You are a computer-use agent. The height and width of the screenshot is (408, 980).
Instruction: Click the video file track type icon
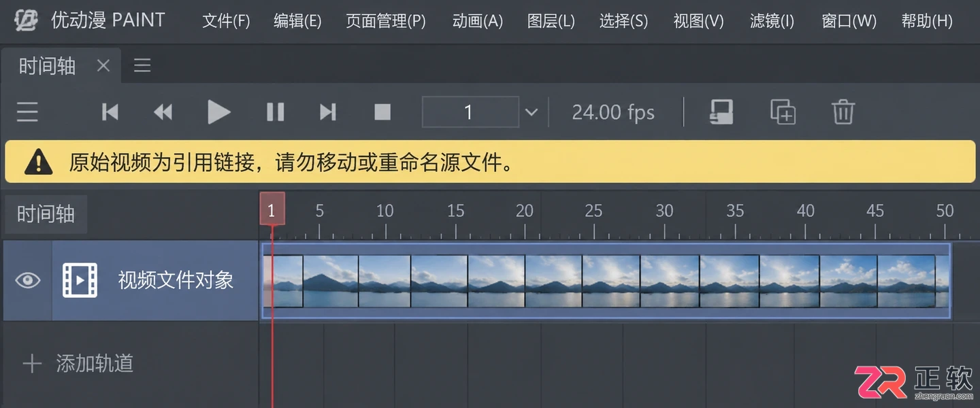(80, 280)
